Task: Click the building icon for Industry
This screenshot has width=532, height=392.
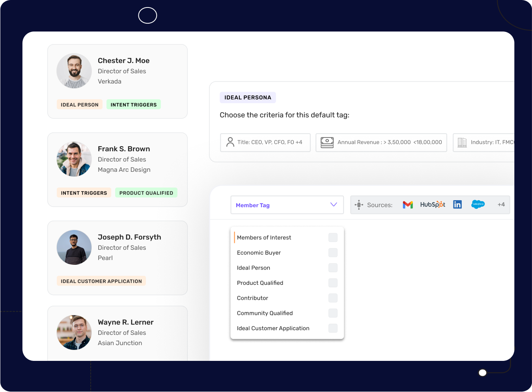Action: point(462,142)
